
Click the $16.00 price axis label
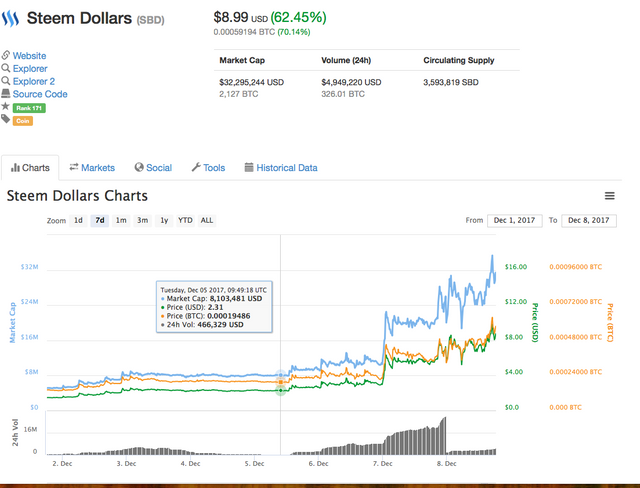coord(516,267)
